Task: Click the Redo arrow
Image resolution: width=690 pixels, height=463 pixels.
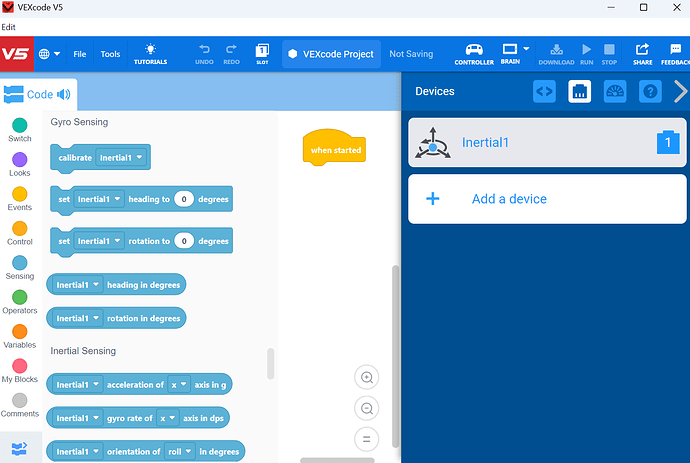Action: point(231,54)
